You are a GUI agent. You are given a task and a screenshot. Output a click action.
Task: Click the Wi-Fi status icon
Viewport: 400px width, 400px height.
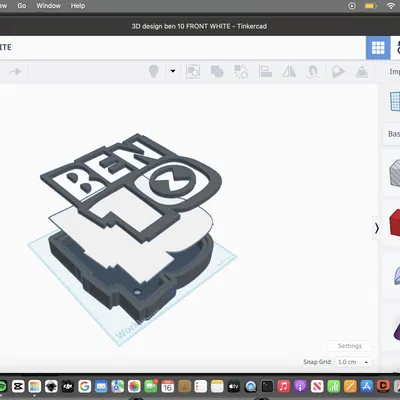click(391, 6)
